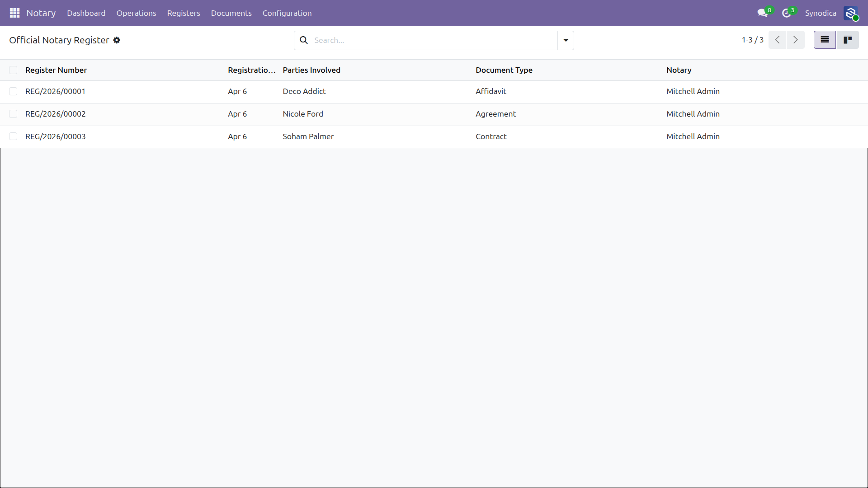Click Mitchell Admin in the Contract row
Screen dimensions: 868x488
coord(693,136)
